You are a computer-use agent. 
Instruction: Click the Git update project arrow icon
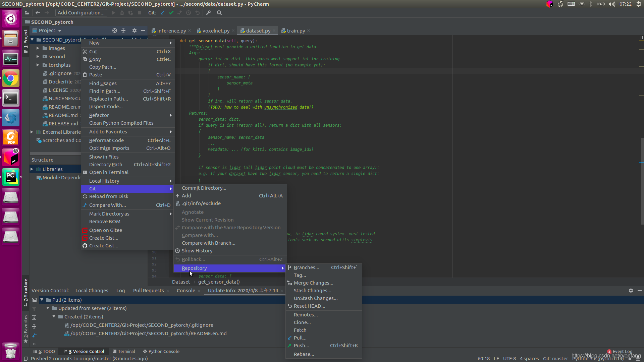coord(162,13)
